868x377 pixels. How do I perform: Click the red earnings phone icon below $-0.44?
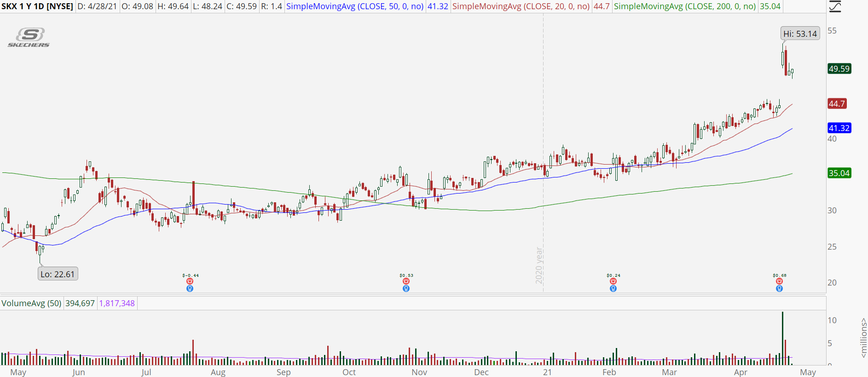(190, 281)
